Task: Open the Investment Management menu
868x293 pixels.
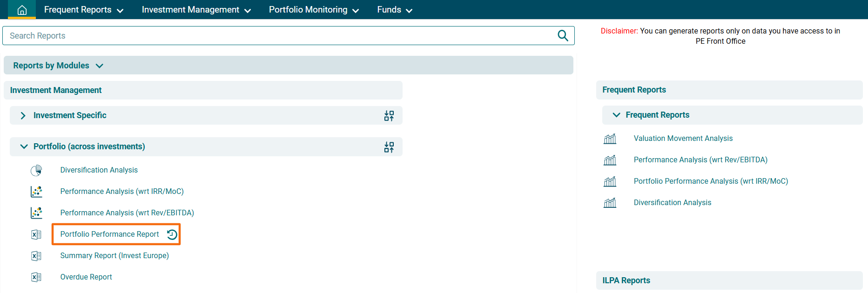Action: (x=196, y=10)
